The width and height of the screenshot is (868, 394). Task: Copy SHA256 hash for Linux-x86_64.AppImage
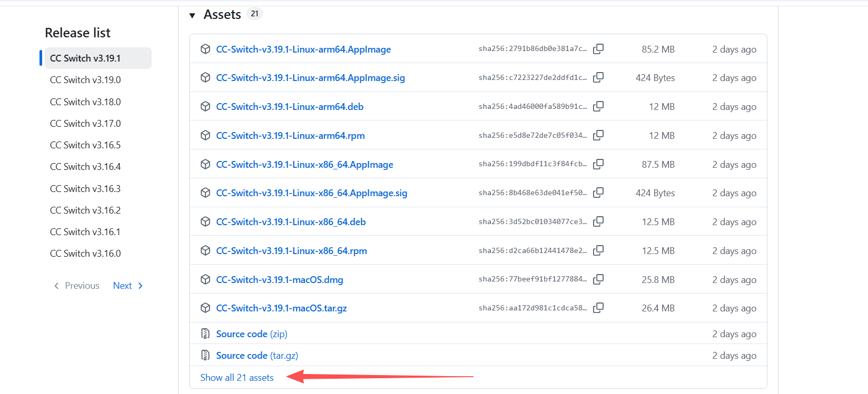598,164
